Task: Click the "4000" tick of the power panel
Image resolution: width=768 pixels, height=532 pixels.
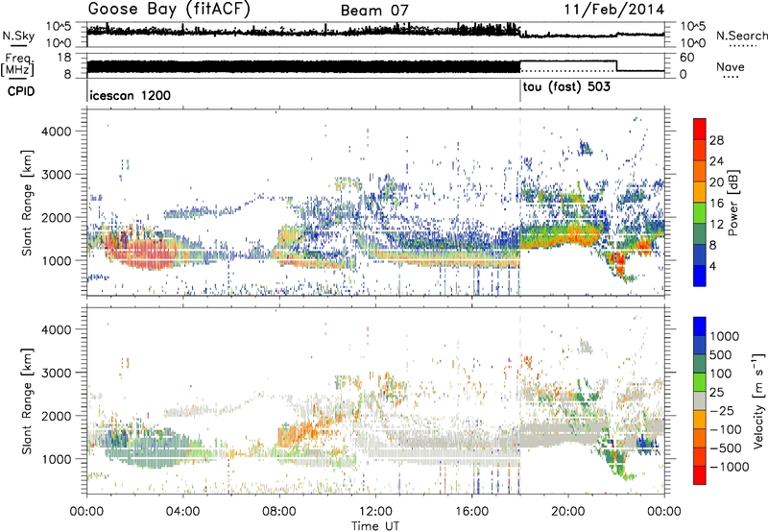Action: 57,132
